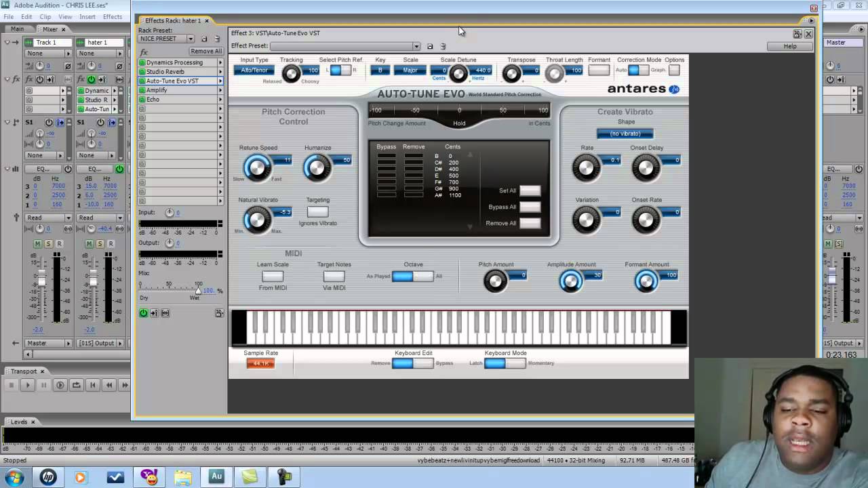868x488 pixels.
Task: Open the vibrato Shape (no vibrato) selector
Action: tap(625, 134)
